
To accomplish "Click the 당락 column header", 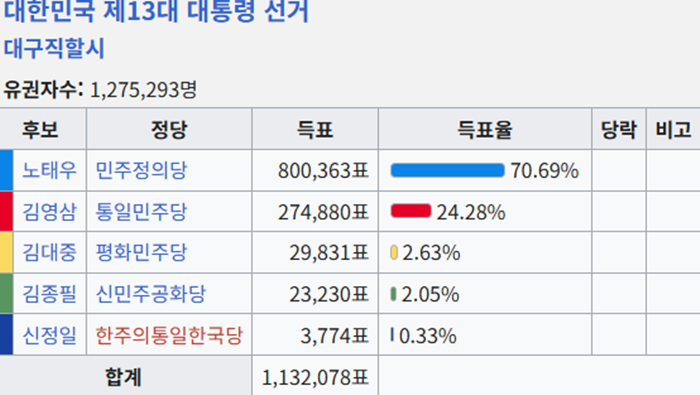I will (619, 129).
